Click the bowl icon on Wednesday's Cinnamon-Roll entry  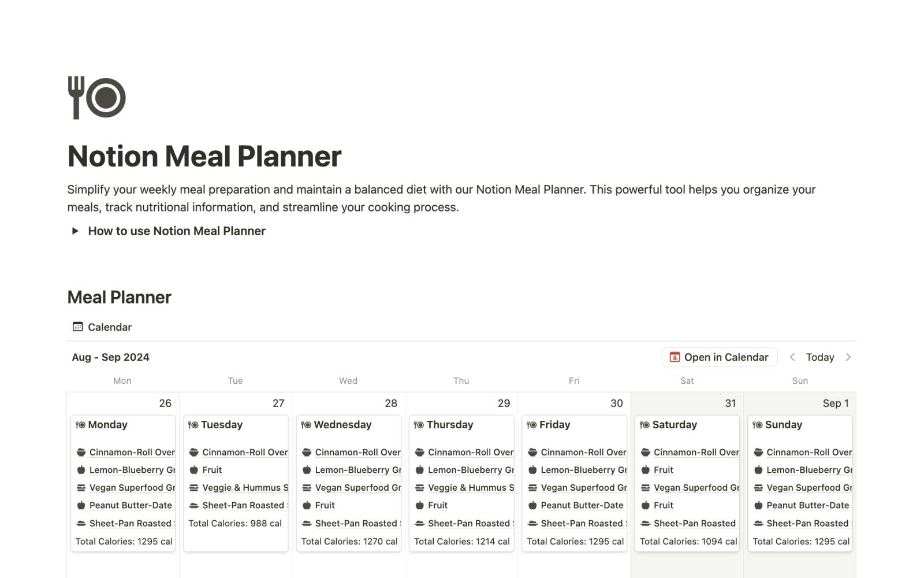pyautogui.click(x=307, y=452)
